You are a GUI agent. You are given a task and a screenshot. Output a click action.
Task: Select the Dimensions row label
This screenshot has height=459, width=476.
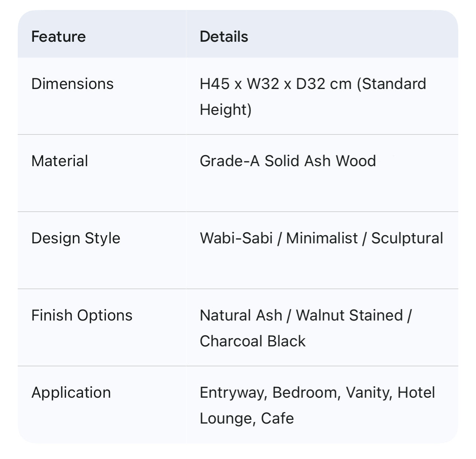coord(72,84)
